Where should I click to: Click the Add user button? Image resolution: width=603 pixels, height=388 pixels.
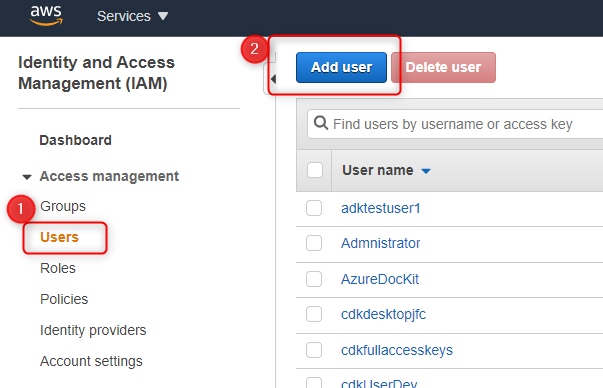(341, 67)
